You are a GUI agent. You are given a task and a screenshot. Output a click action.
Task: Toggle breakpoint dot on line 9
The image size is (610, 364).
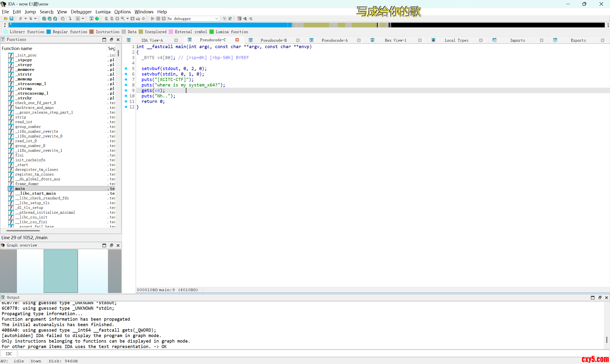[x=126, y=91]
